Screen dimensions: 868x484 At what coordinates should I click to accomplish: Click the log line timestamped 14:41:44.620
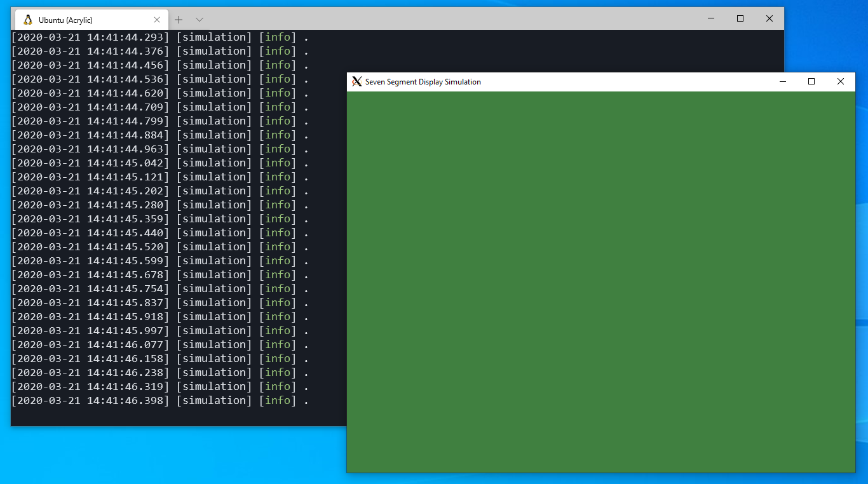[161, 93]
